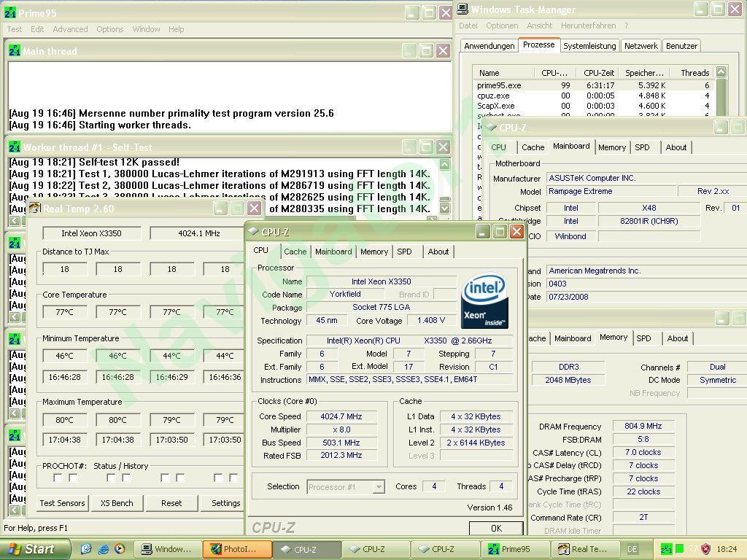747x560 pixels.
Task: Switch to Real Te... taskbar button
Action: (x=585, y=549)
